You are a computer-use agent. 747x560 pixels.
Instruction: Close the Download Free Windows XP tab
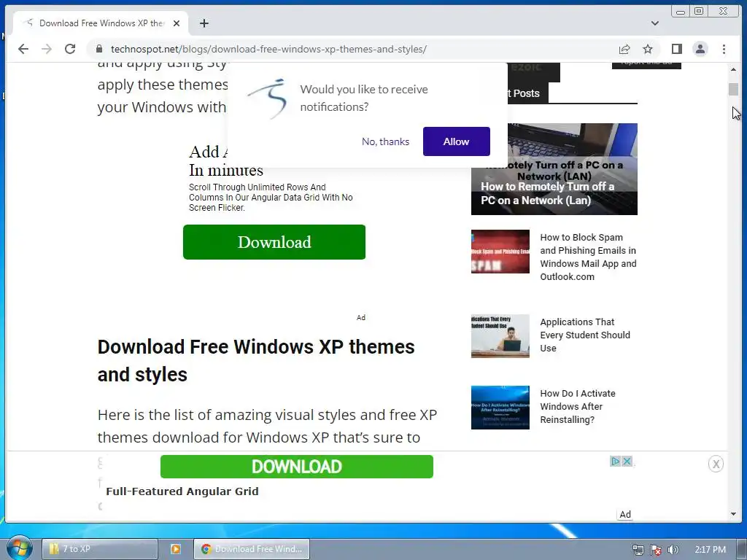click(x=177, y=23)
